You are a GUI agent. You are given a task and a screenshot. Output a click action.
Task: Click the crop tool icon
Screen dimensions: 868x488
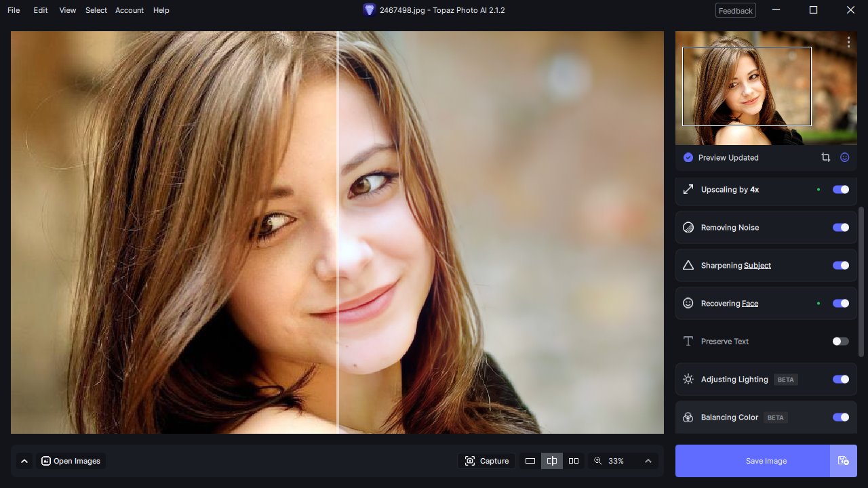click(825, 157)
